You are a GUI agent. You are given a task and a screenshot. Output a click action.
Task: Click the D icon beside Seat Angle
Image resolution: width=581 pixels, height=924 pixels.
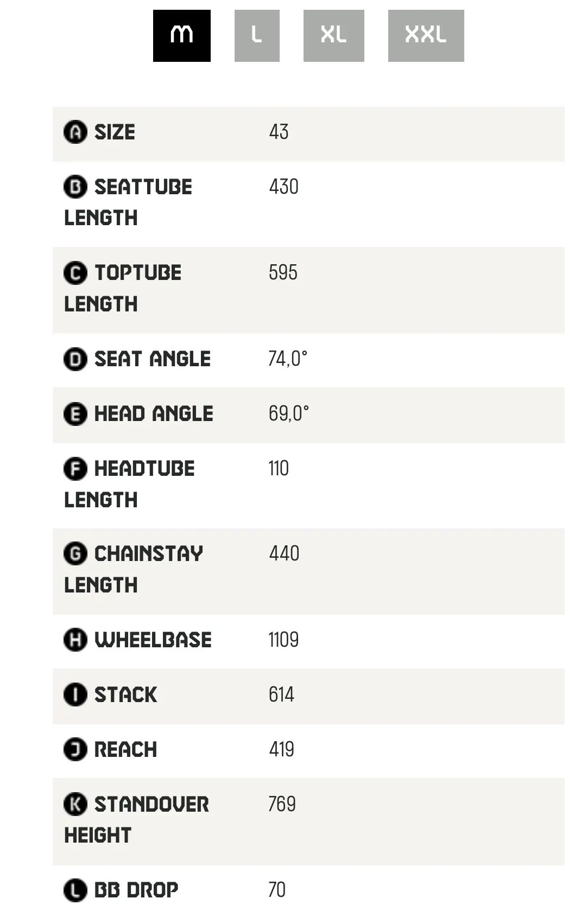(75, 359)
